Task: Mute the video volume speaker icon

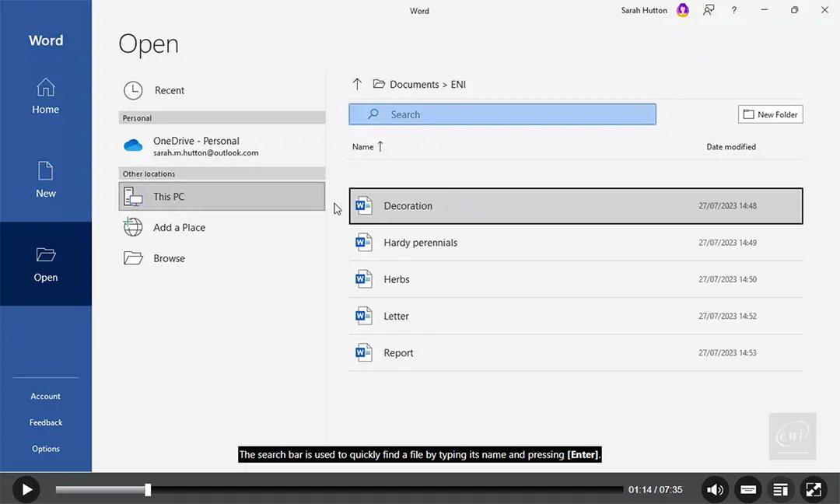Action: click(x=715, y=489)
